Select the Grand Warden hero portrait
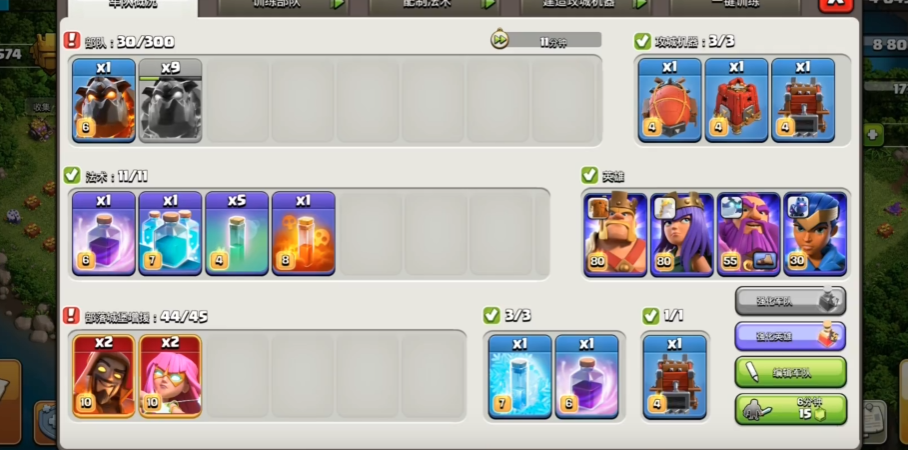 749,235
